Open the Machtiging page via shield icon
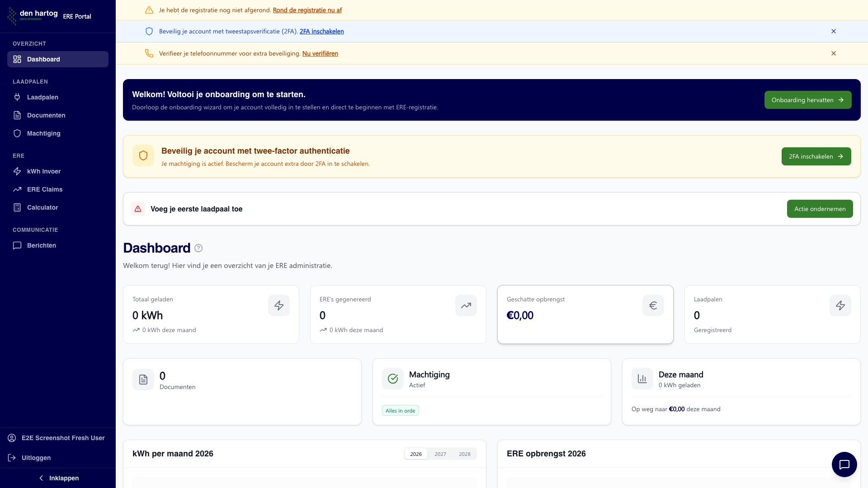Image resolution: width=868 pixels, height=488 pixels. [43, 133]
